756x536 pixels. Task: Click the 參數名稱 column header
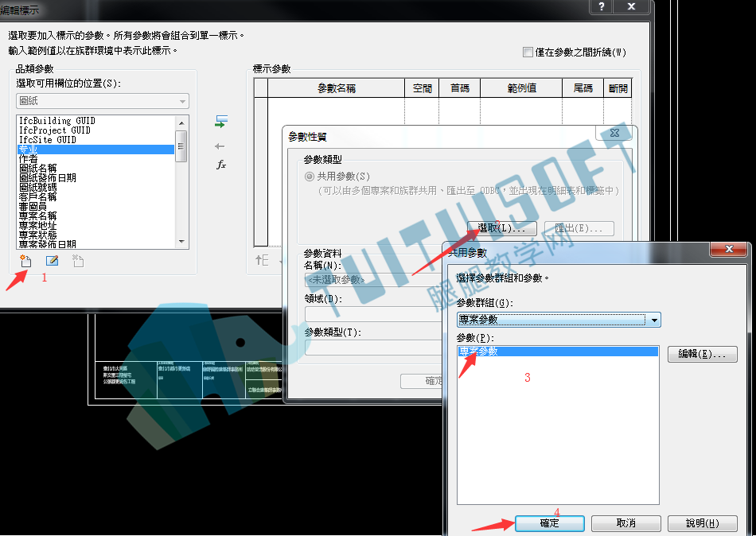pos(337,88)
